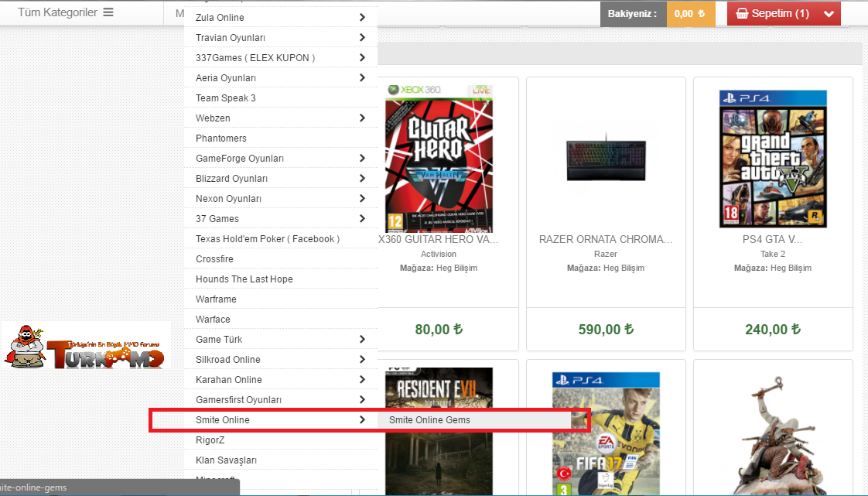Select Crossfire from the category list
This screenshot has width=868, height=496.
point(214,259)
